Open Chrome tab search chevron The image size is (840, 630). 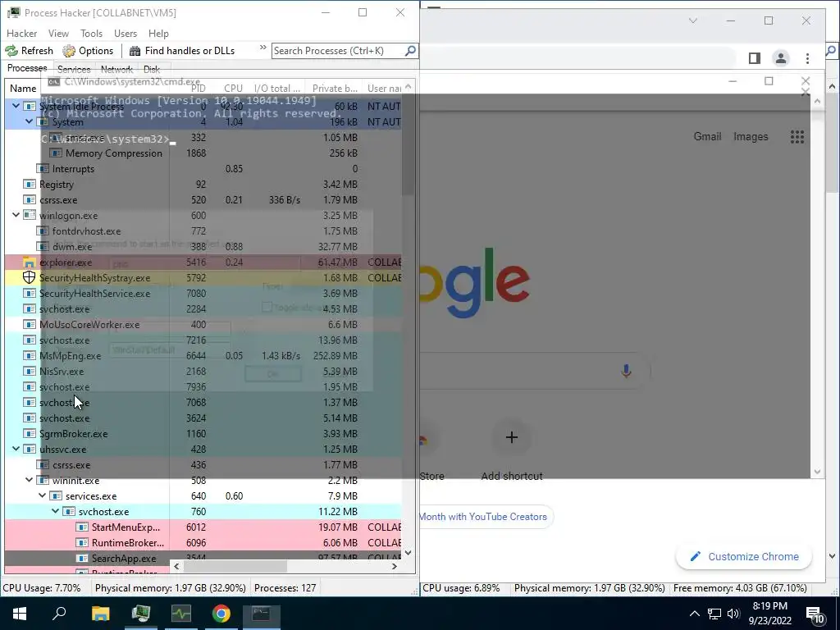pyautogui.click(x=692, y=21)
